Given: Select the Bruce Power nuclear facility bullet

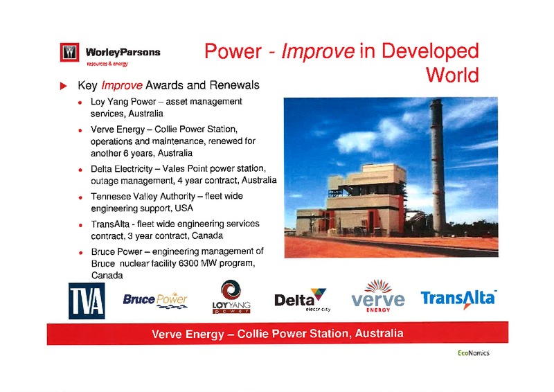Looking at the screenshot, I should click(x=177, y=263).
